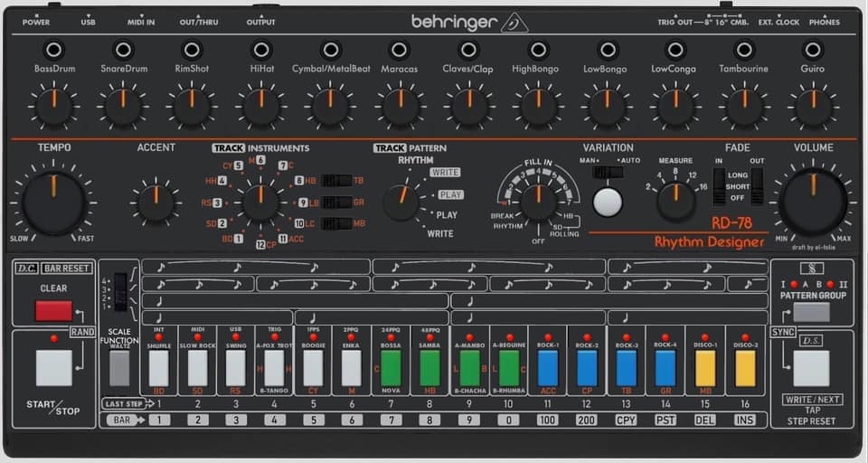Hit the Start/Stop button
Viewport: 868px width, 463px height.
(53, 368)
